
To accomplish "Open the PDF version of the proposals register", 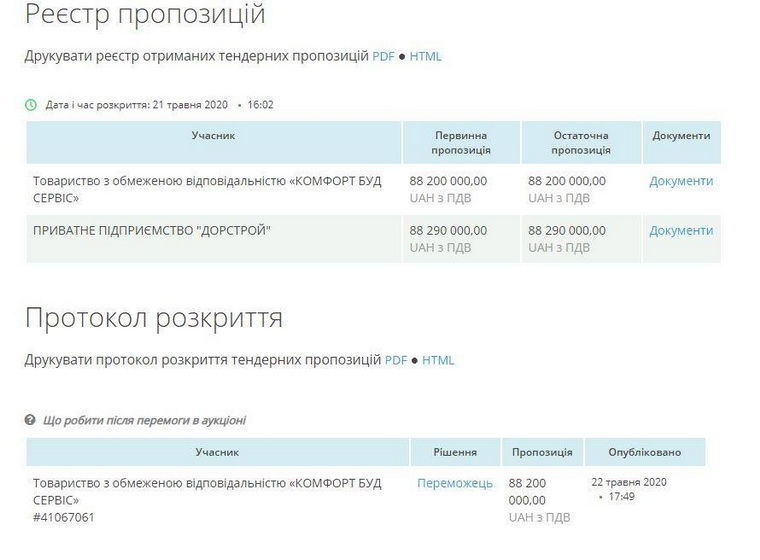I will 384,56.
